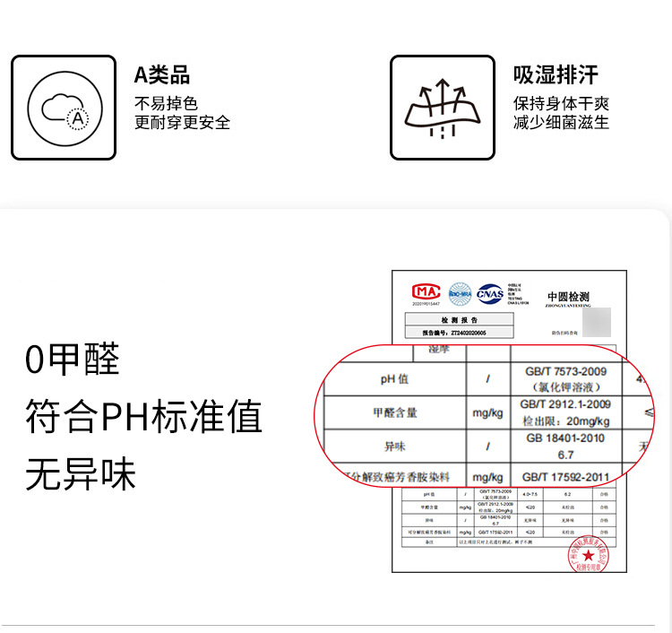
Task: Click the blurred QR code square
Action: point(597,322)
